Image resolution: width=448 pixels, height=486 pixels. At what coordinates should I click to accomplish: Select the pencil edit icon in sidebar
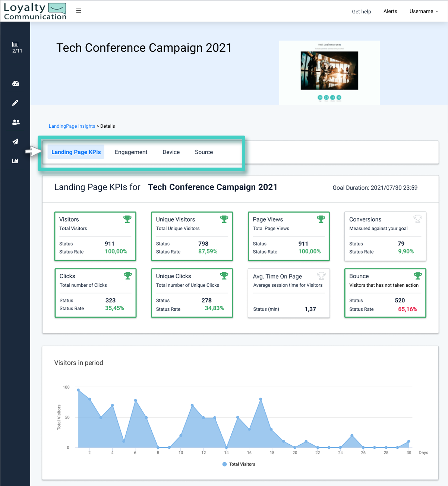(x=15, y=103)
